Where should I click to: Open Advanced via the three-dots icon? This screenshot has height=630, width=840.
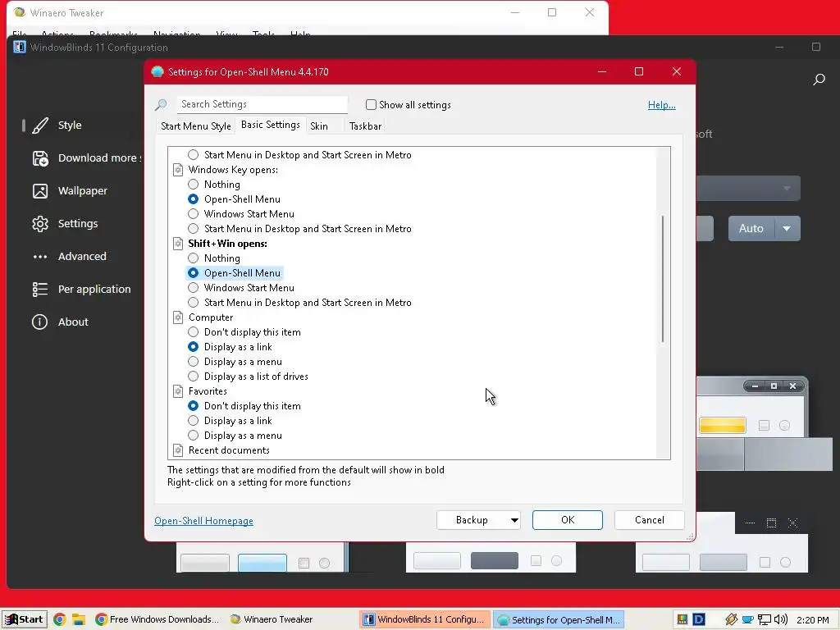pyautogui.click(x=39, y=257)
